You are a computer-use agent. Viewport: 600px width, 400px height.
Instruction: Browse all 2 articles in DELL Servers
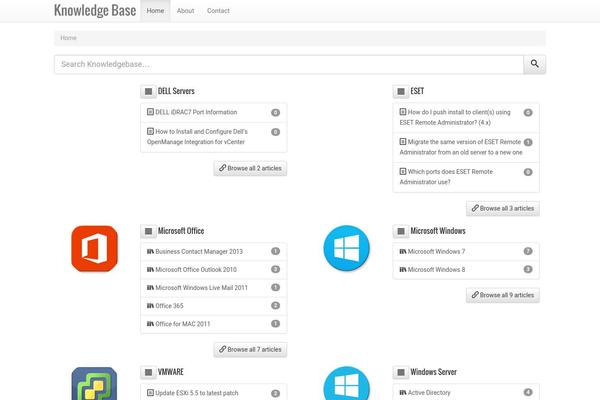250,168
